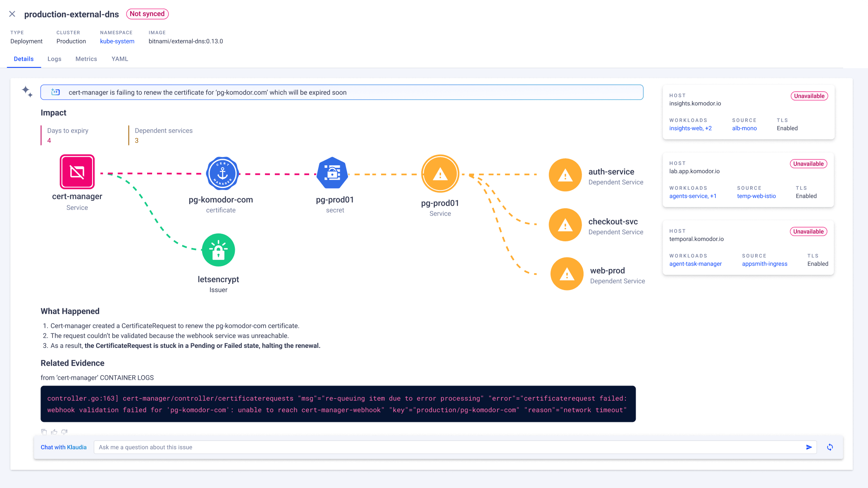Open the kube-system namespace link
868x488 pixels.
pyautogui.click(x=117, y=41)
